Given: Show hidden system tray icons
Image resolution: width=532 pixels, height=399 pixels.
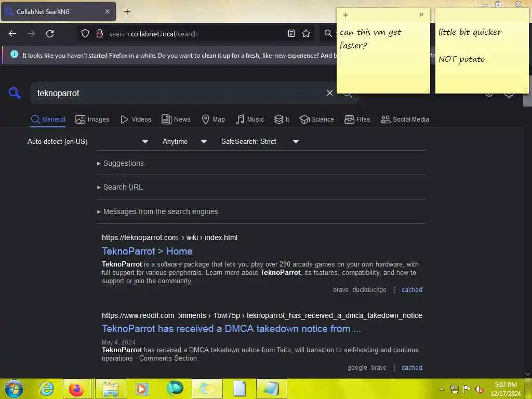Looking at the screenshot, I should (442, 389).
